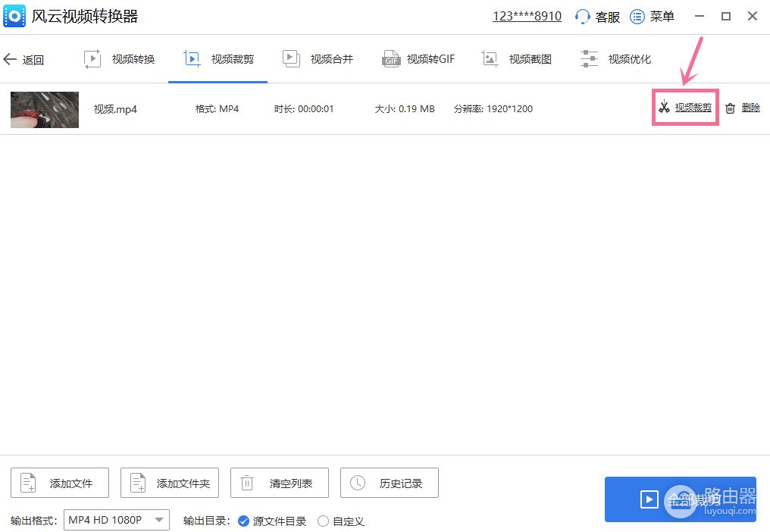Switch to the 视频转换 tab
This screenshot has height=532, width=770.
(x=120, y=59)
